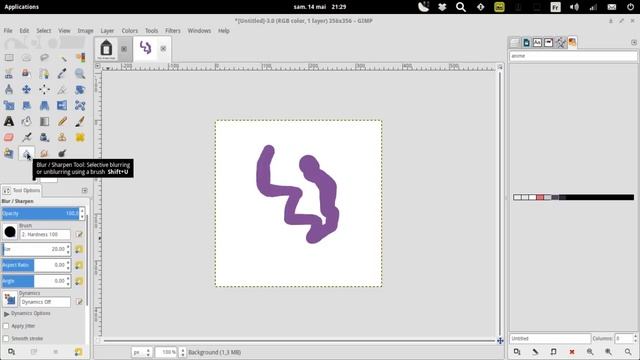This screenshot has height=360, width=640.
Task: Select the Smudge tool
Action: tap(44, 153)
